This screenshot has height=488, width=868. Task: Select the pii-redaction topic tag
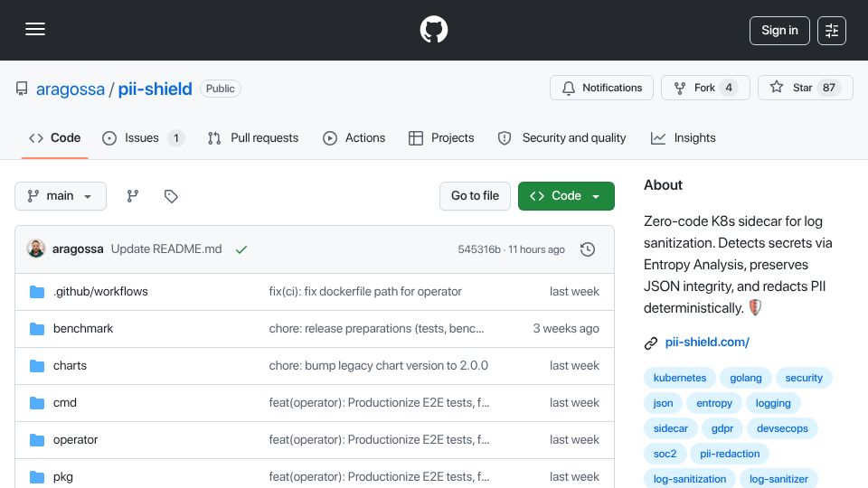tap(730, 455)
